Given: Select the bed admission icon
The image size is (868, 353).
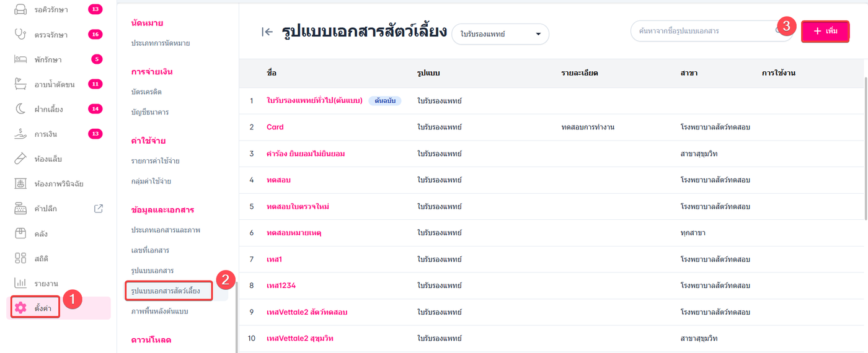Looking at the screenshot, I should tap(20, 59).
